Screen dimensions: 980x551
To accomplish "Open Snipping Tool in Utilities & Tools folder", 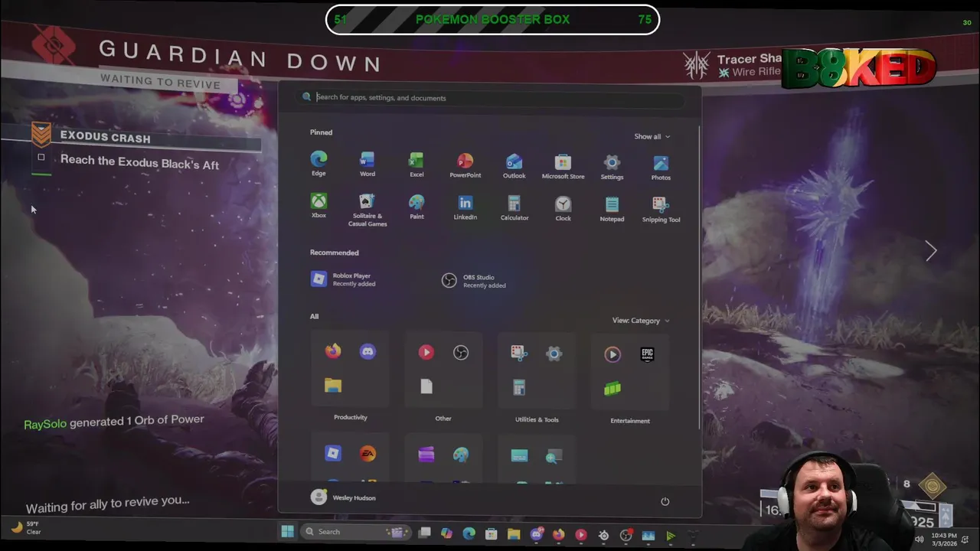I will point(519,353).
